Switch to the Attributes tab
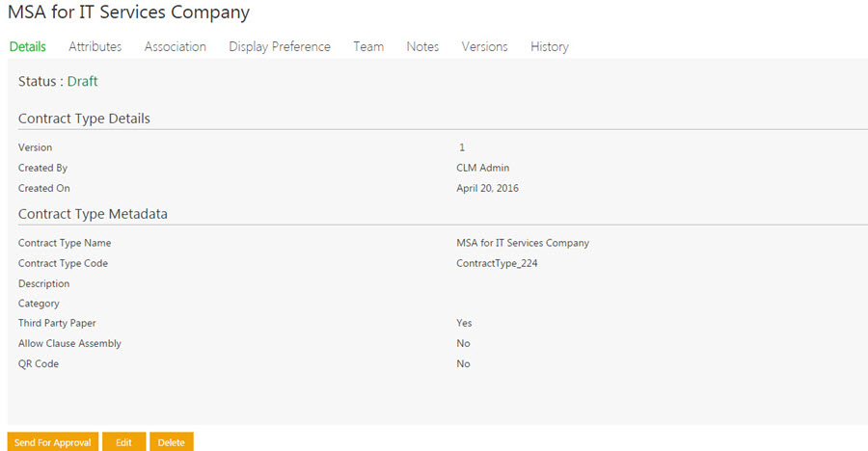The height and width of the screenshot is (451, 868). tap(95, 46)
